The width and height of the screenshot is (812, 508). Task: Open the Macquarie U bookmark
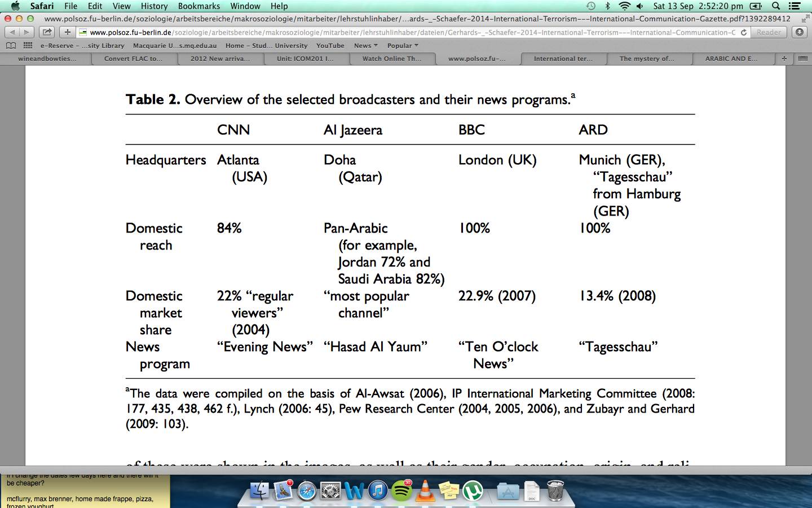click(x=175, y=46)
